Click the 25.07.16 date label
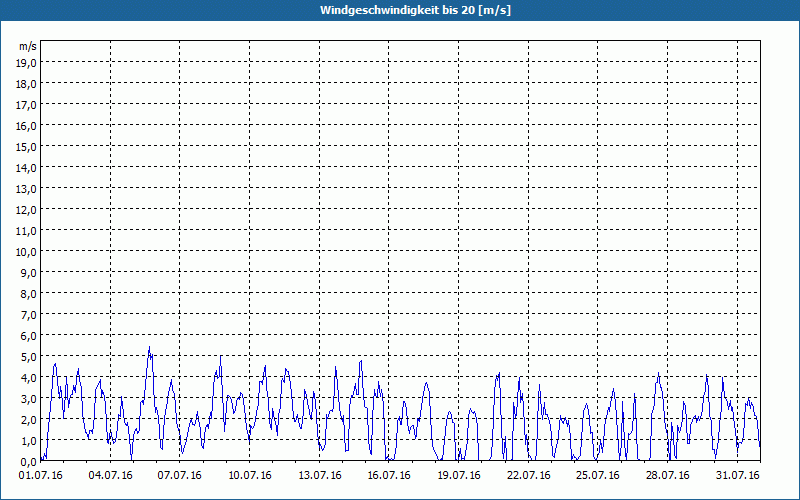The width and height of the screenshot is (800, 500). (597, 476)
